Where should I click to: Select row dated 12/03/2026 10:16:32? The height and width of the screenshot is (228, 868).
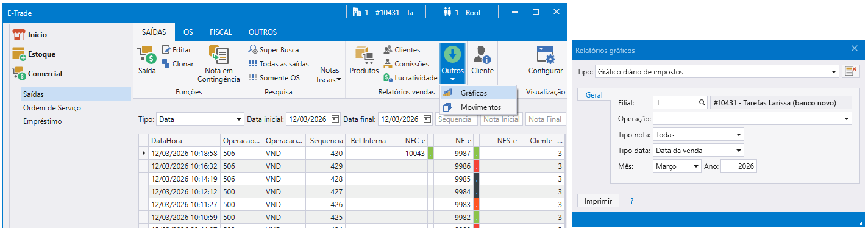coord(352,166)
